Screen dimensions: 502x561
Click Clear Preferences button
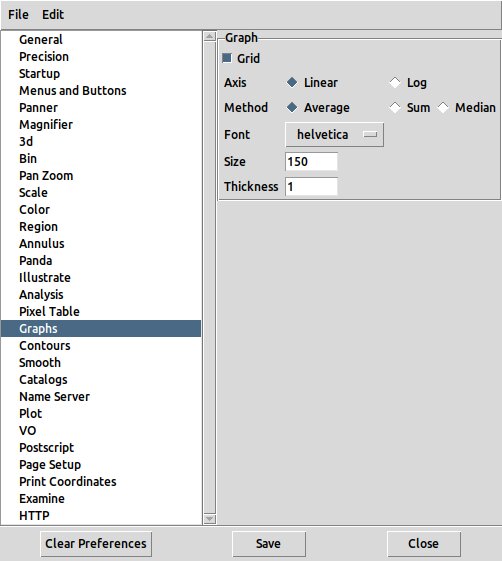96,543
